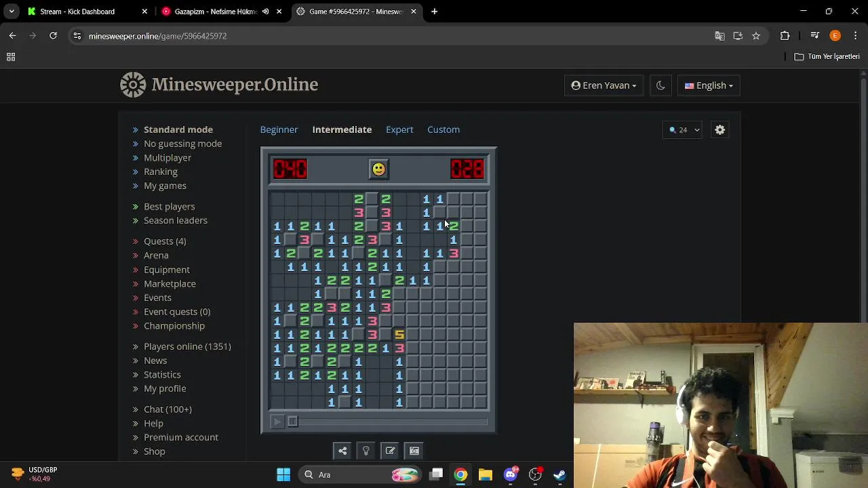Bookmark this page with the star
This screenshot has height=488, width=868.
point(756,36)
